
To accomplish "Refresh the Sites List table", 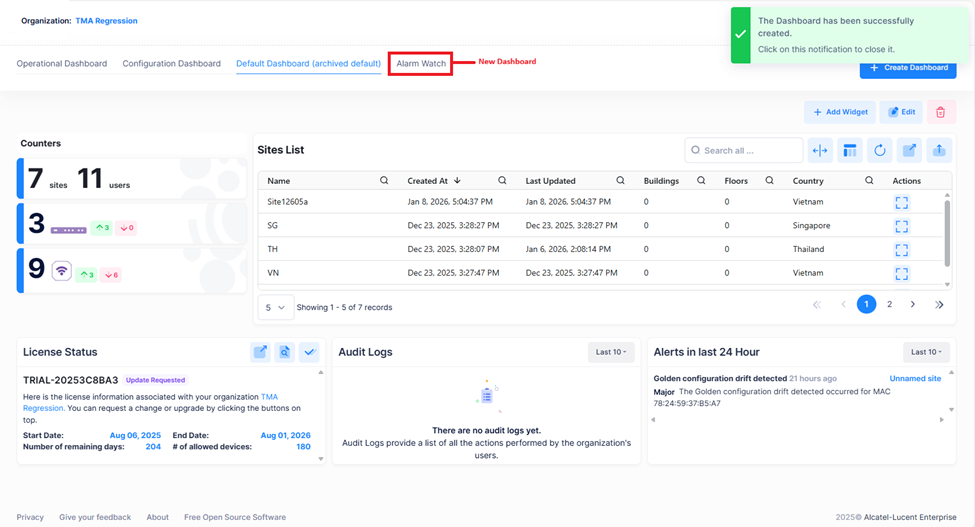I will (x=880, y=150).
